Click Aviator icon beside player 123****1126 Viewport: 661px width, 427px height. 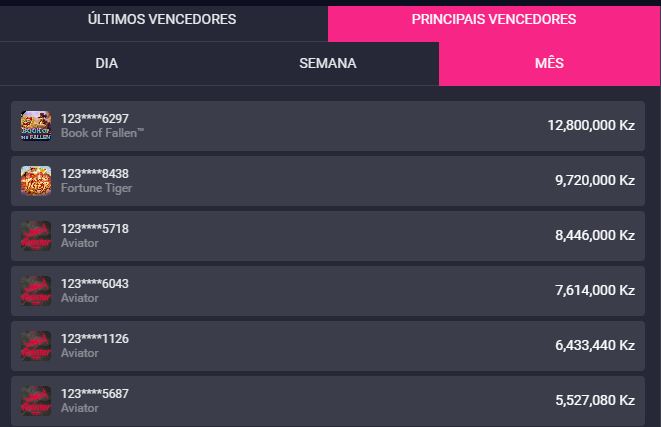[x=36, y=346]
